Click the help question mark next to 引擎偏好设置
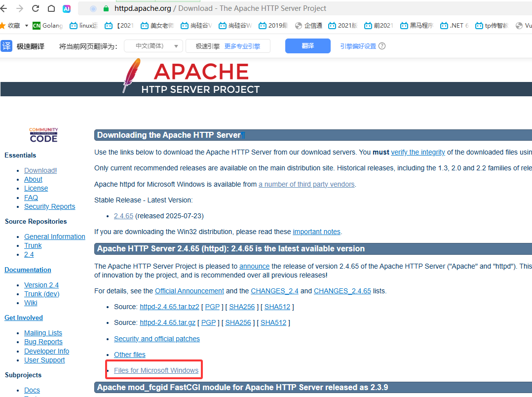The height and width of the screenshot is (397, 532). pyautogui.click(x=382, y=46)
